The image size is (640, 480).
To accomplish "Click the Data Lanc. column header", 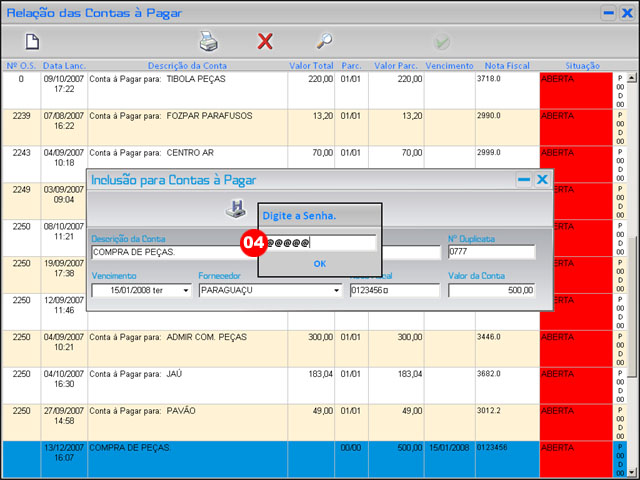I will pyautogui.click(x=64, y=64).
